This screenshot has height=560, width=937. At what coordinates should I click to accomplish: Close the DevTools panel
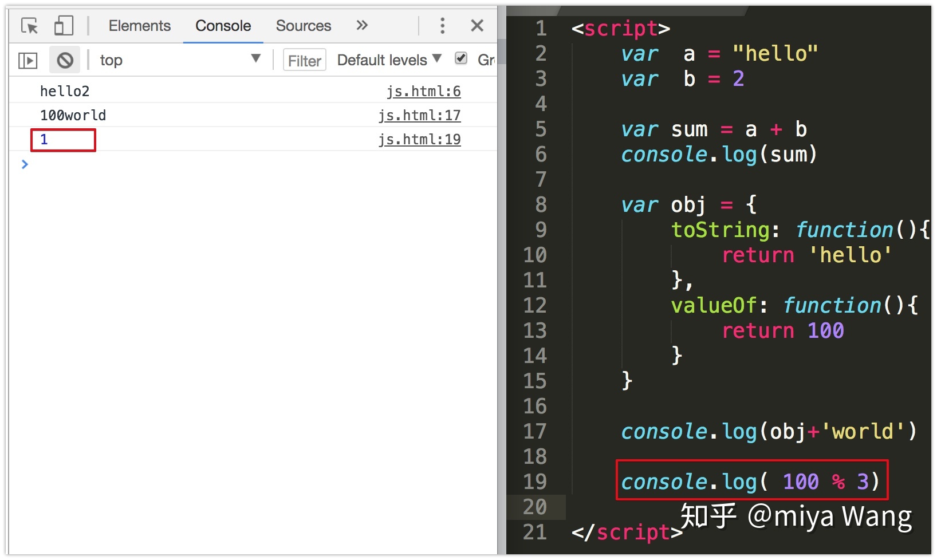click(x=478, y=25)
